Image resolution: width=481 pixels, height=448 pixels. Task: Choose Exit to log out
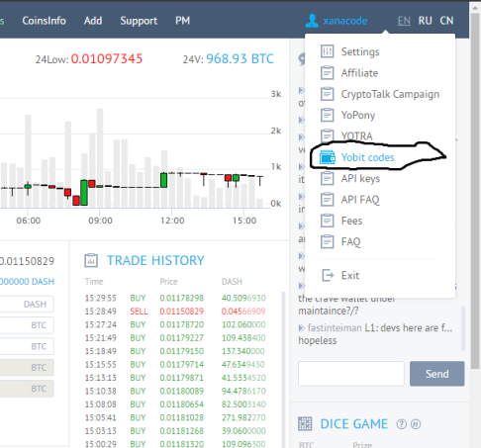350,275
